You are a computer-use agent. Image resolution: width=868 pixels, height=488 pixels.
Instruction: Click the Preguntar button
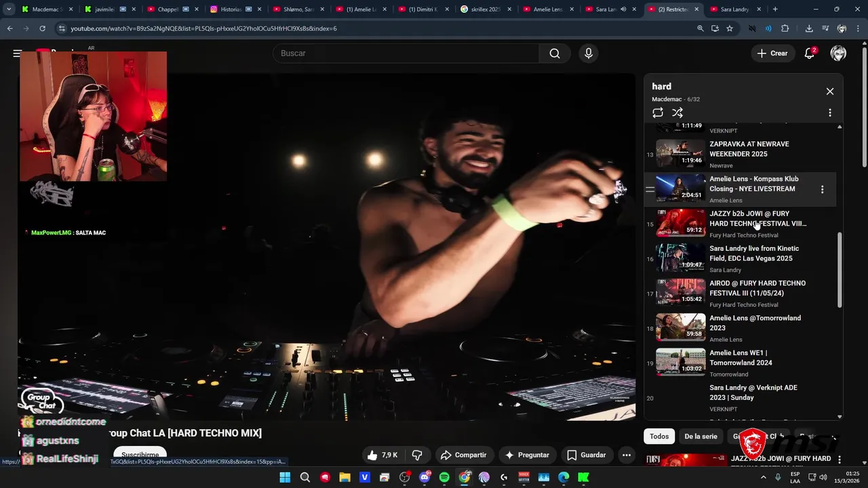tap(527, 455)
